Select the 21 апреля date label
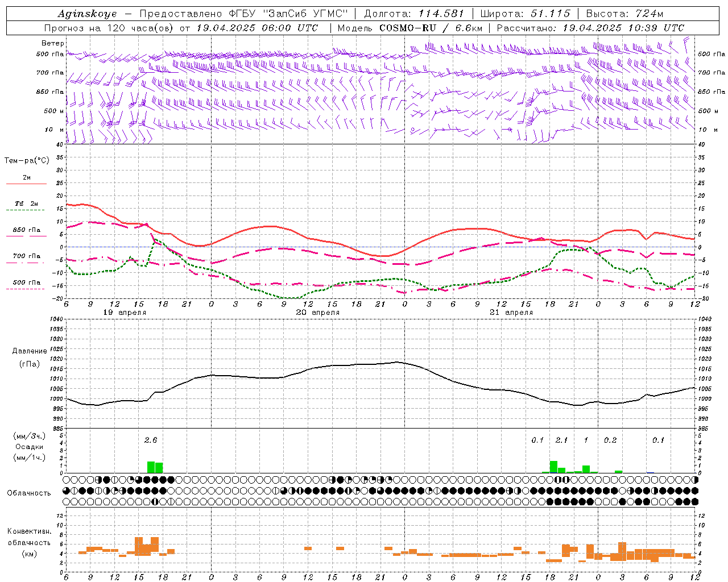The width and height of the screenshot is (728, 582). tap(511, 313)
